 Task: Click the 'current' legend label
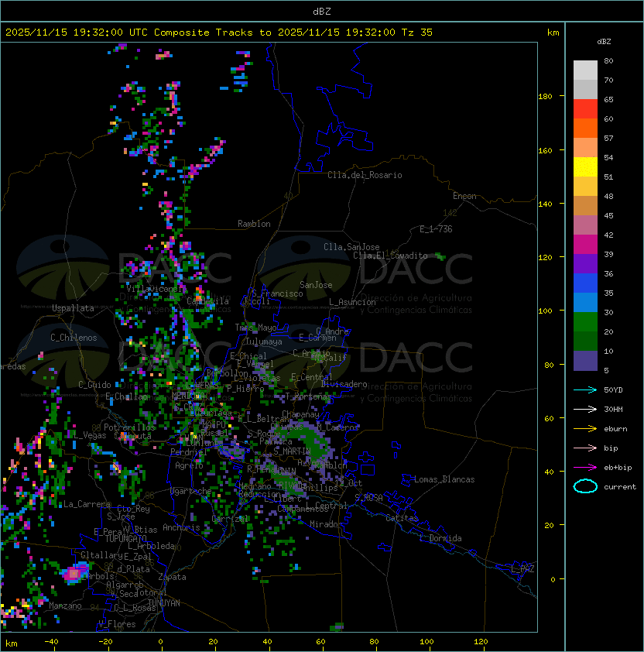click(x=620, y=487)
